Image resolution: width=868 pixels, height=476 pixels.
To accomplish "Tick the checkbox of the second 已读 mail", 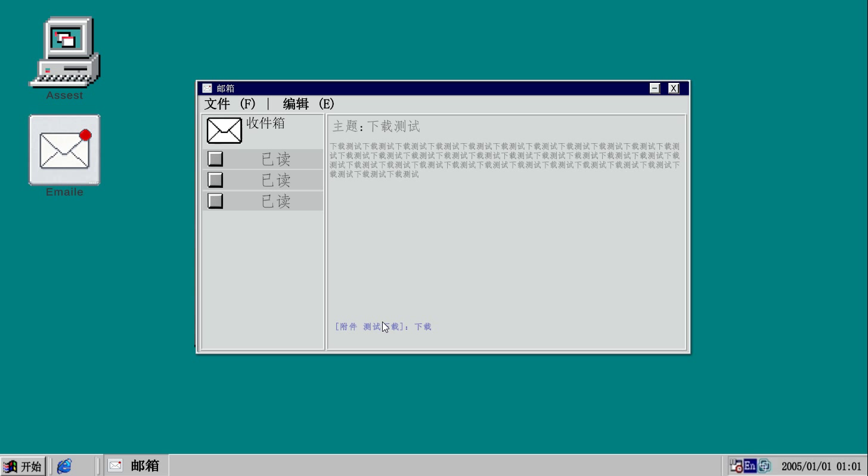I will pos(215,180).
